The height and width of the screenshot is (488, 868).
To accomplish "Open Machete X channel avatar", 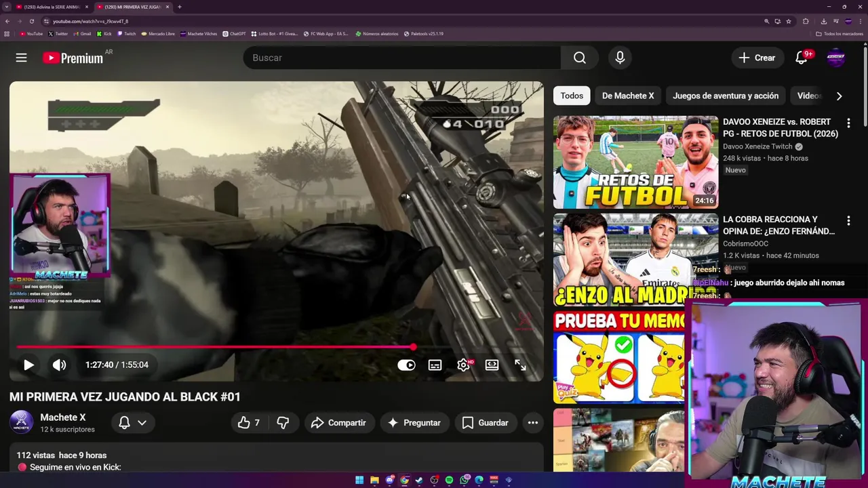I will [21, 422].
